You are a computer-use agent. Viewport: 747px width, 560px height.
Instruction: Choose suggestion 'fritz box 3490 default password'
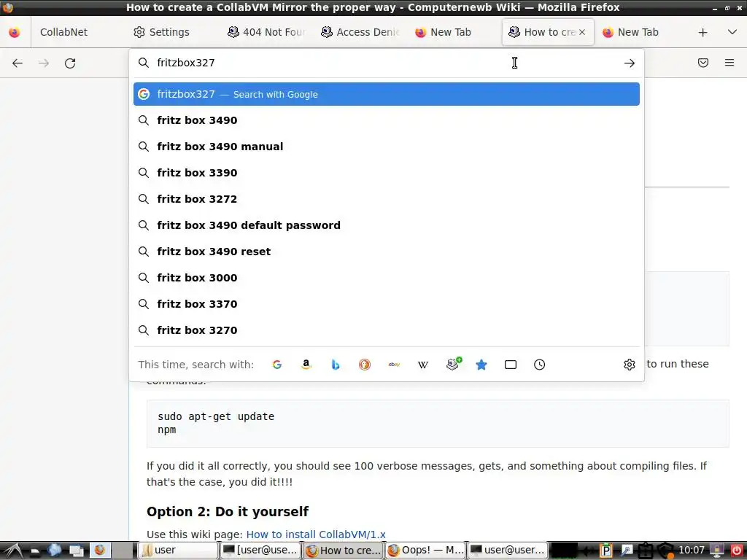(x=387, y=225)
